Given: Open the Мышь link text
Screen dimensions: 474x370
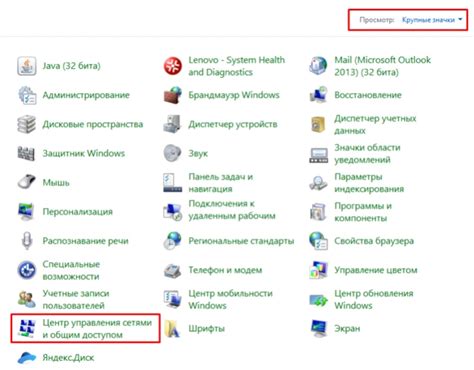Looking at the screenshot, I should pos(56,183).
